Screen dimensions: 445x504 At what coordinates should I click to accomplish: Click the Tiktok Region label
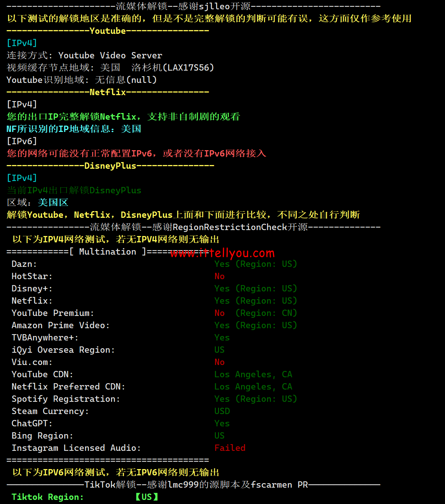(x=48, y=497)
